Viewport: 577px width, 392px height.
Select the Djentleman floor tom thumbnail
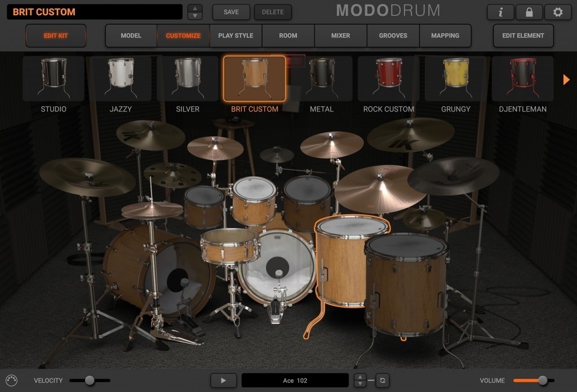522,78
